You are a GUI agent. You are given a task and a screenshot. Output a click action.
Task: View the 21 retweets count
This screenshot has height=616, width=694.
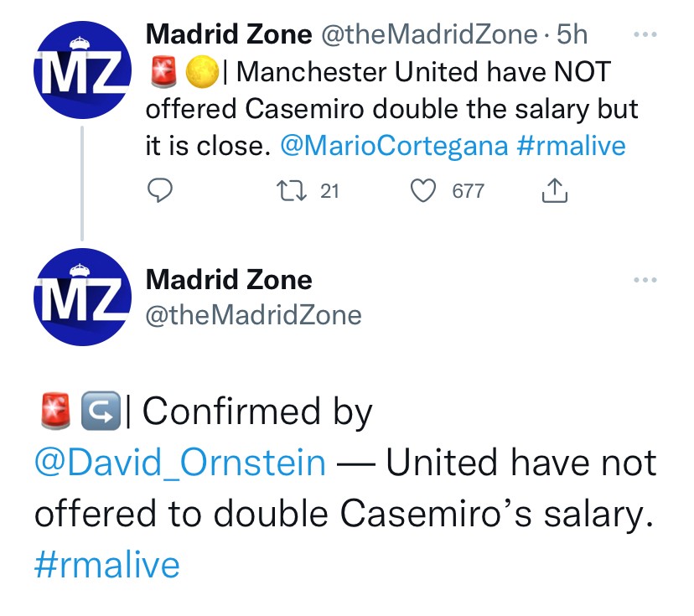329,191
